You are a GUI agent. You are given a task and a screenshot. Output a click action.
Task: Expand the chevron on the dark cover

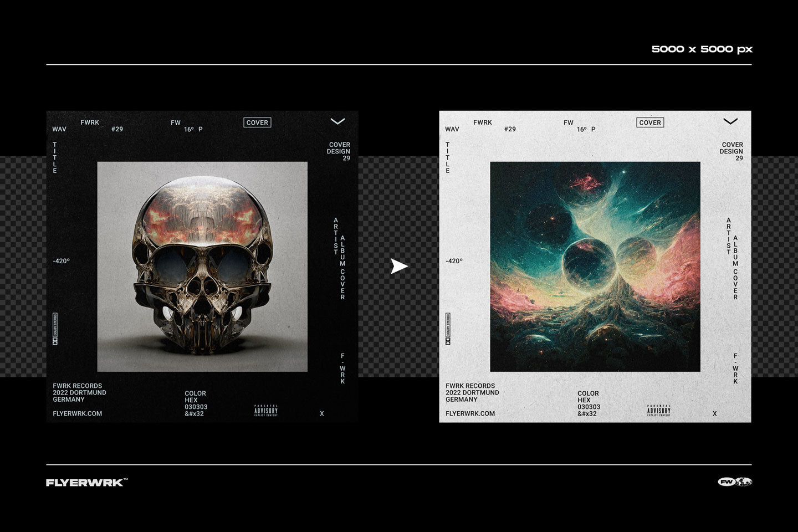[x=337, y=121]
